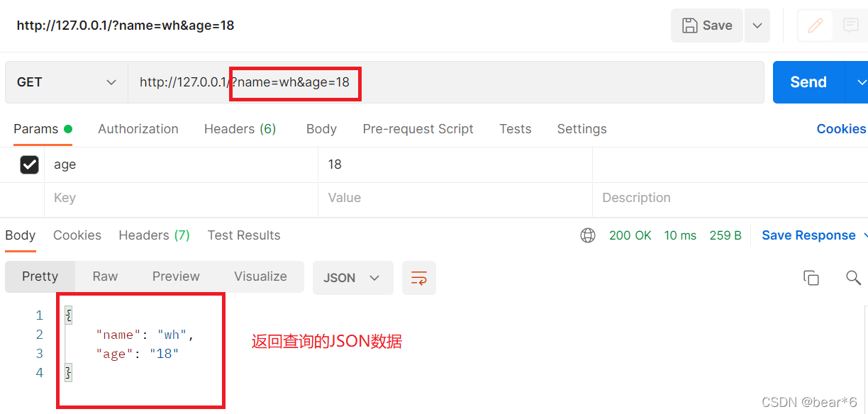Click the edit pencil icon
868x414 pixels.
click(816, 26)
